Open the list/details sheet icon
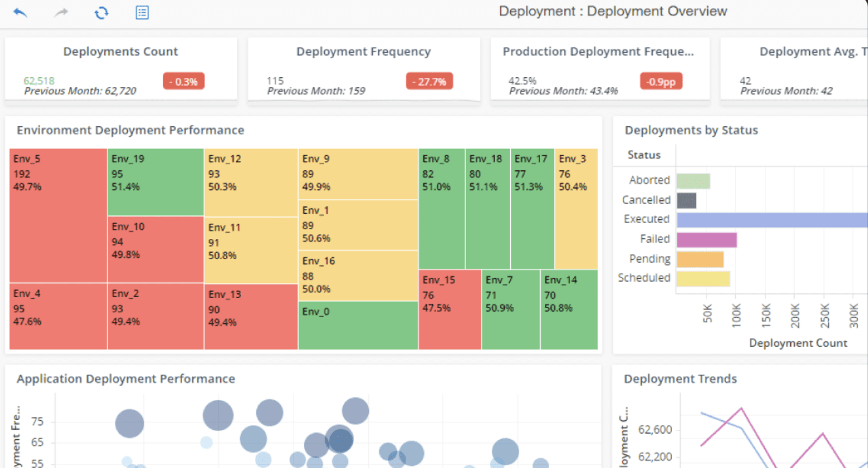868x468 pixels. click(x=142, y=13)
